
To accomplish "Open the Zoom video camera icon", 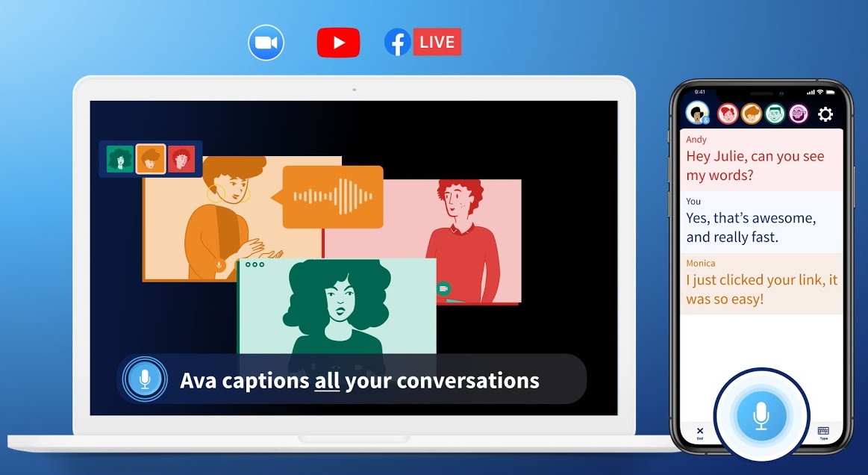I will [x=266, y=43].
